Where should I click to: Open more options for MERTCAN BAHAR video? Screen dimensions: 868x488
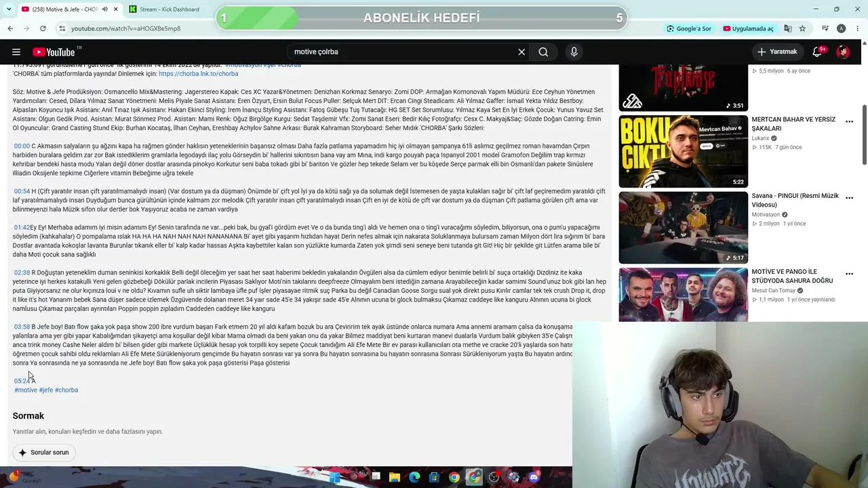click(x=849, y=121)
